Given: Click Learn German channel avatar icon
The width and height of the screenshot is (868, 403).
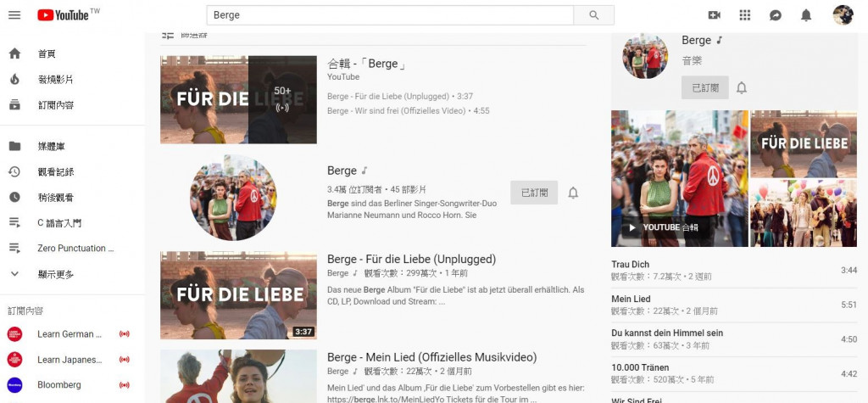Looking at the screenshot, I should pyautogui.click(x=15, y=334).
